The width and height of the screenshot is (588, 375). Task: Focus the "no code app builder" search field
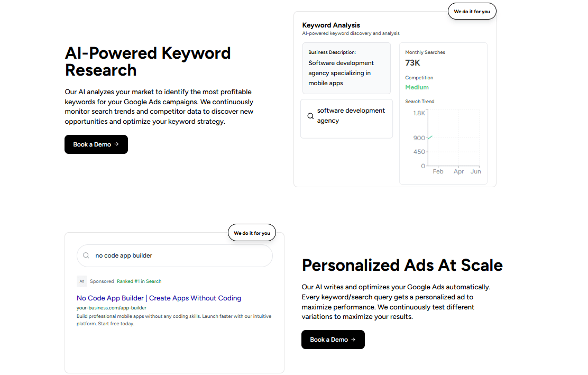click(180, 255)
